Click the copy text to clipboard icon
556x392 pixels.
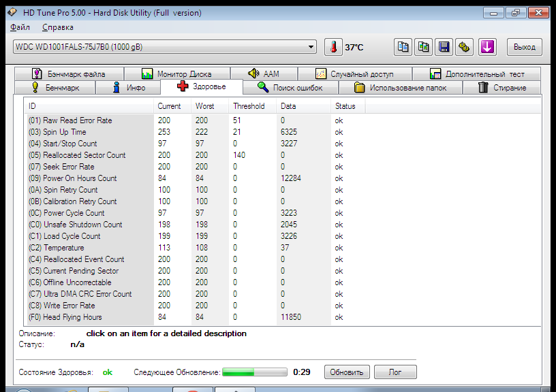[x=403, y=47]
